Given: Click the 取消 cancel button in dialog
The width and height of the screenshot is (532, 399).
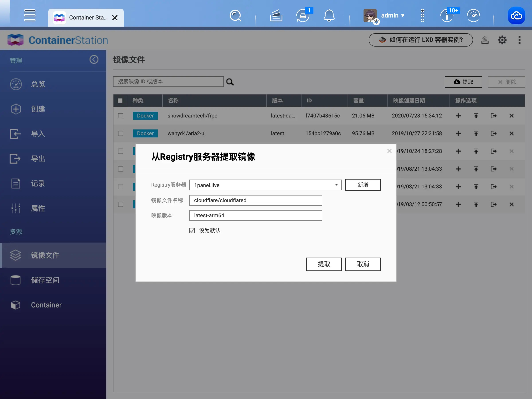Looking at the screenshot, I should tap(363, 264).
